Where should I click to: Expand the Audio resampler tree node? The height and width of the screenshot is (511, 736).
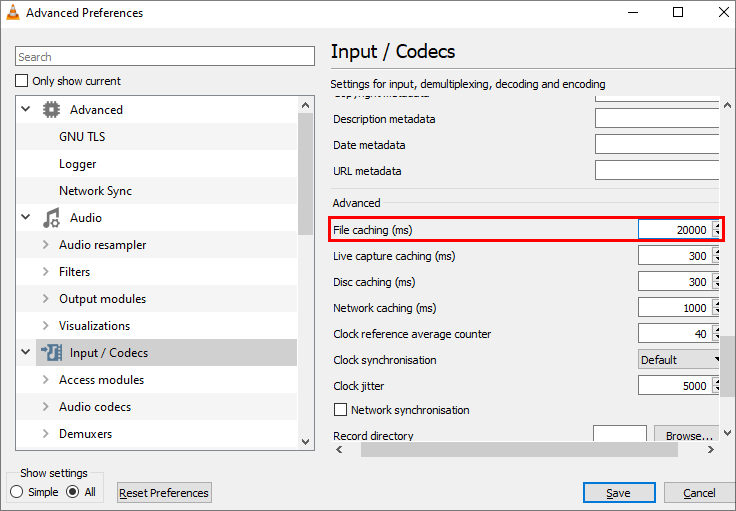45,245
